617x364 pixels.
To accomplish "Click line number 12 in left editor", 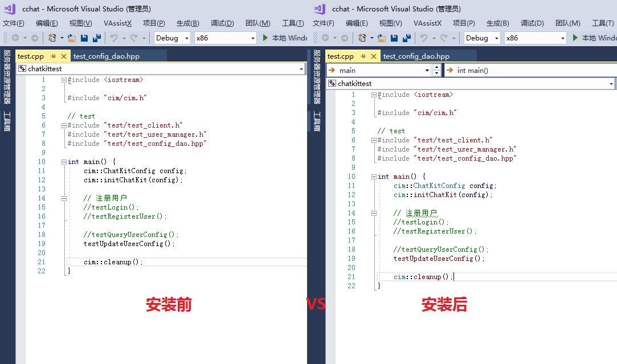I will [x=42, y=180].
